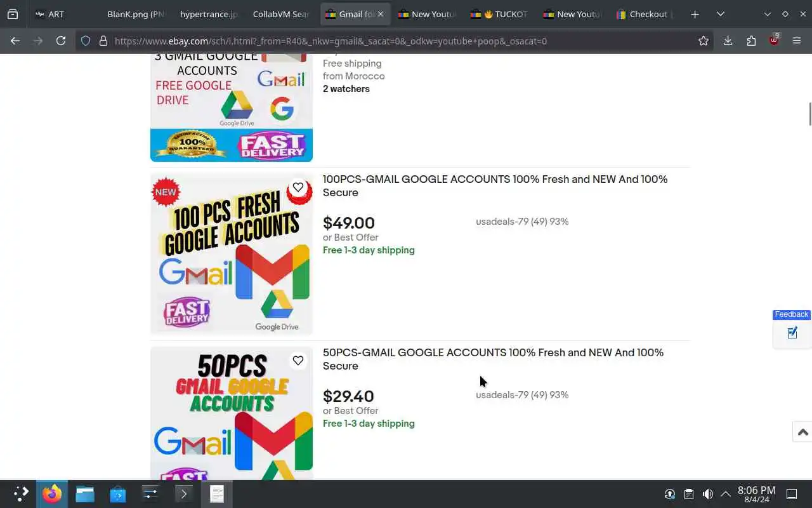The image size is (812, 508).
Task: Open the software store taskbar icon
Action: [118, 494]
